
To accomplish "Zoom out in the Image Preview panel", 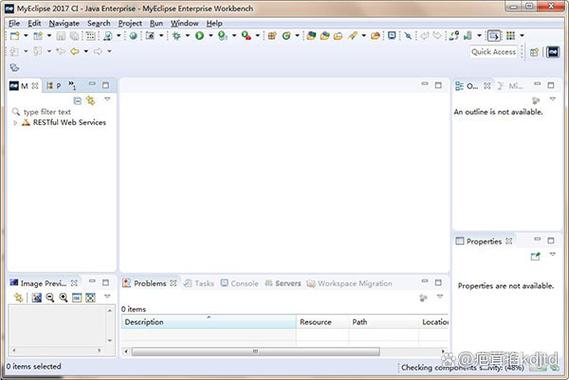I will 50,298.
